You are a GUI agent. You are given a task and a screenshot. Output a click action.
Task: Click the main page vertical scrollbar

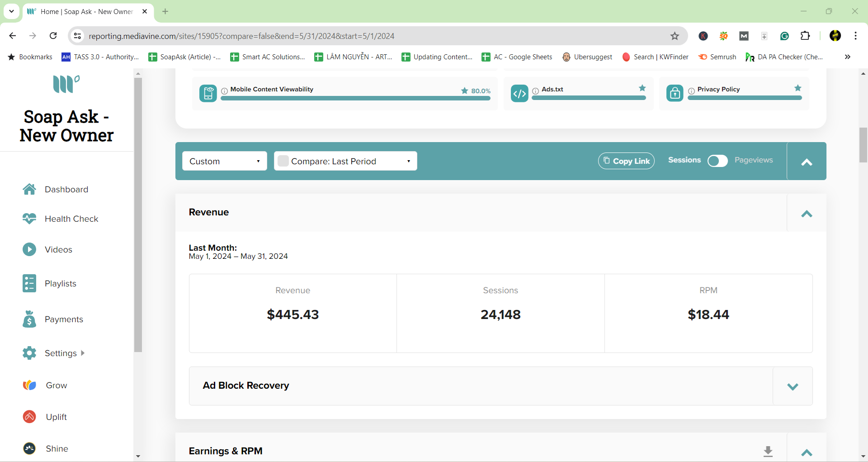863,145
